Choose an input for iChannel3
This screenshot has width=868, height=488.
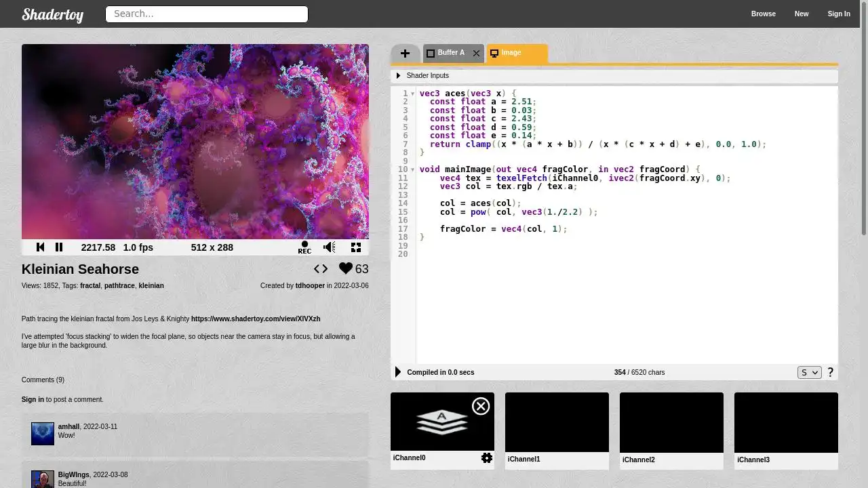786,422
